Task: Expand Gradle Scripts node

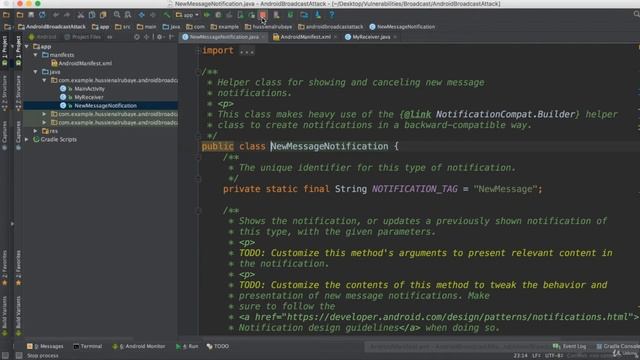Action: 27,140
